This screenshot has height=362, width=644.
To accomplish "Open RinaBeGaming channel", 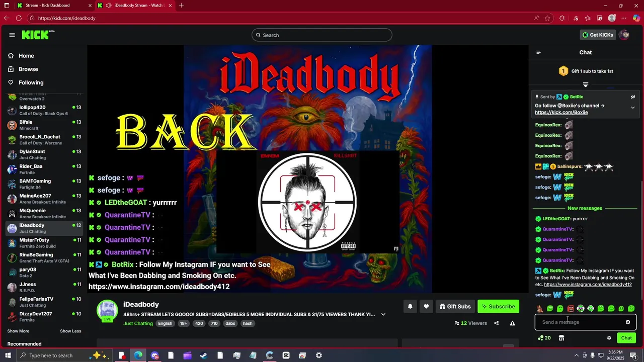I will 44,258.
